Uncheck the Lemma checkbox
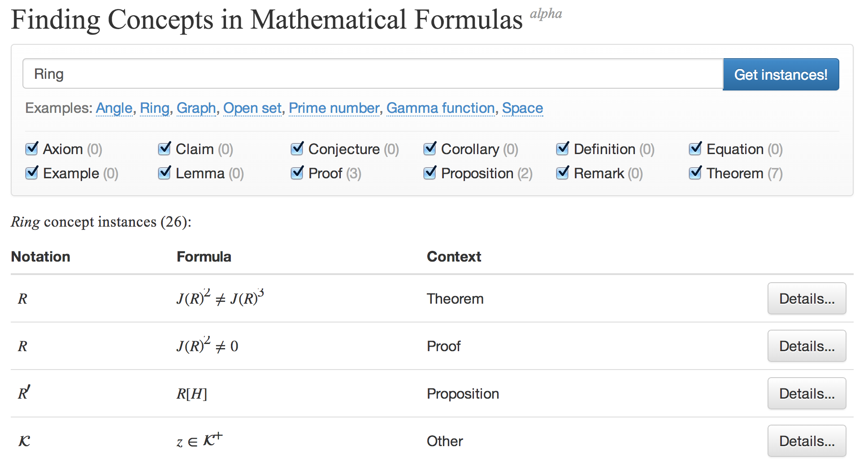The image size is (868, 473). tap(165, 173)
